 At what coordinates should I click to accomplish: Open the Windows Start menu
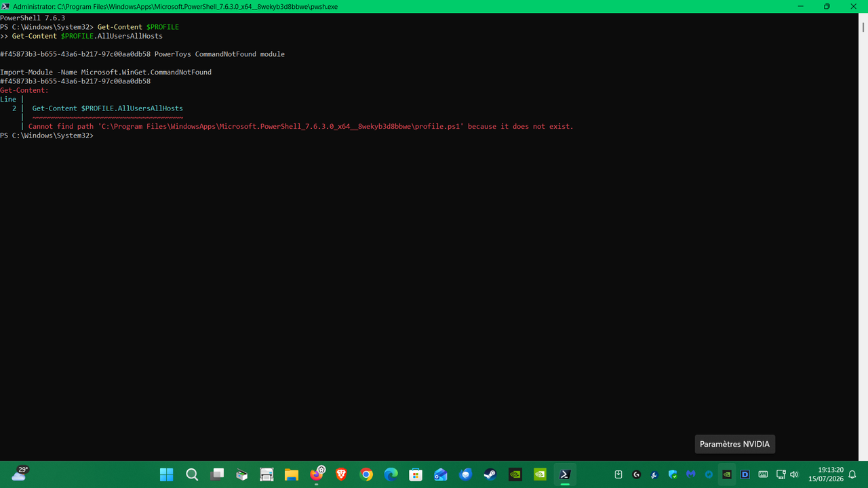point(166,474)
